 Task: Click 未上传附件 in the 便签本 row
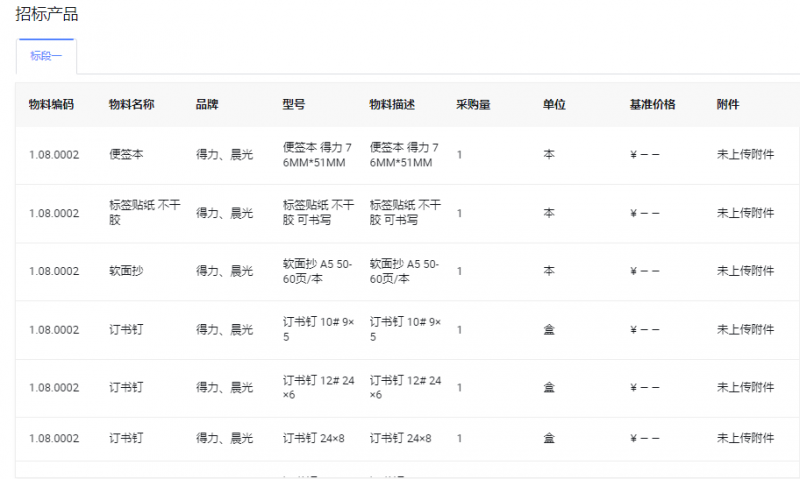tap(745, 155)
